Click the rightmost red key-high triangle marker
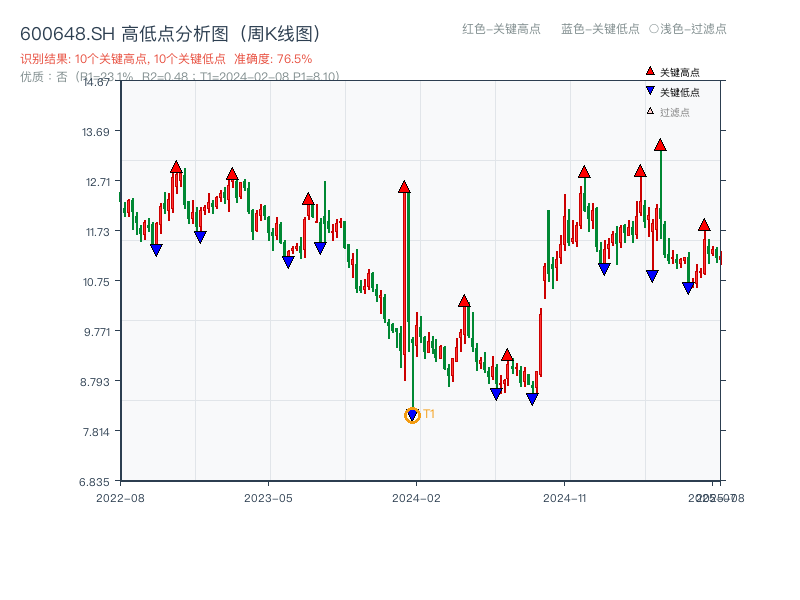 coord(705,223)
